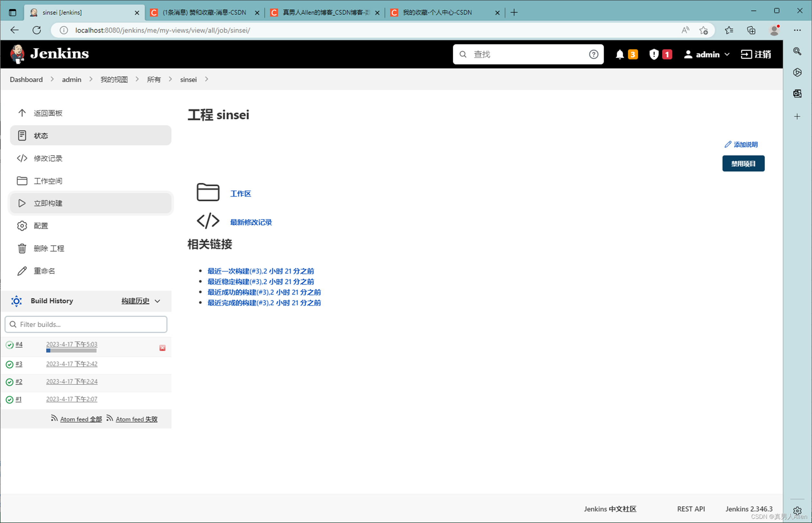Navigate to Dashboard in the breadcrumb
Viewport: 812px width, 523px height.
(x=26, y=79)
